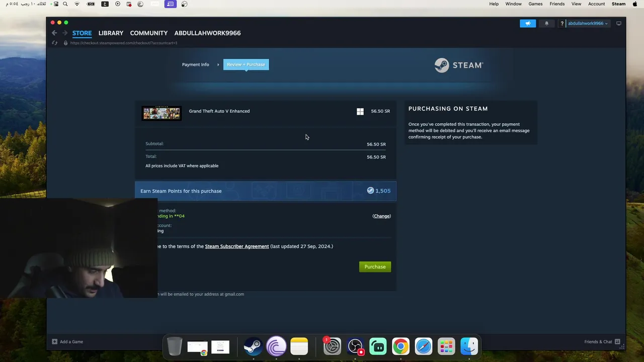644x362 pixels.
Task: Switch to Big Picture mode icon
Action: click(x=619, y=23)
